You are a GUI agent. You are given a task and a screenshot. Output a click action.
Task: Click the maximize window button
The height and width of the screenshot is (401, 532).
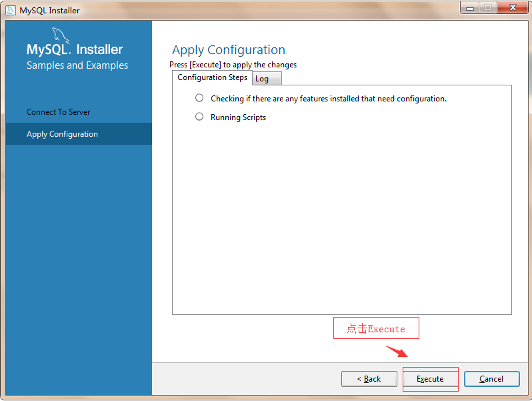pos(488,8)
